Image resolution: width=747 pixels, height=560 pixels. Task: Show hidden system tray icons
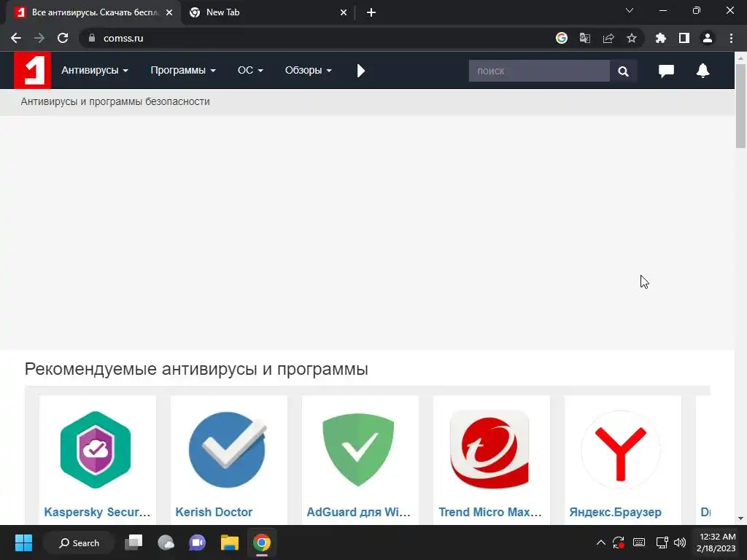pyautogui.click(x=601, y=542)
